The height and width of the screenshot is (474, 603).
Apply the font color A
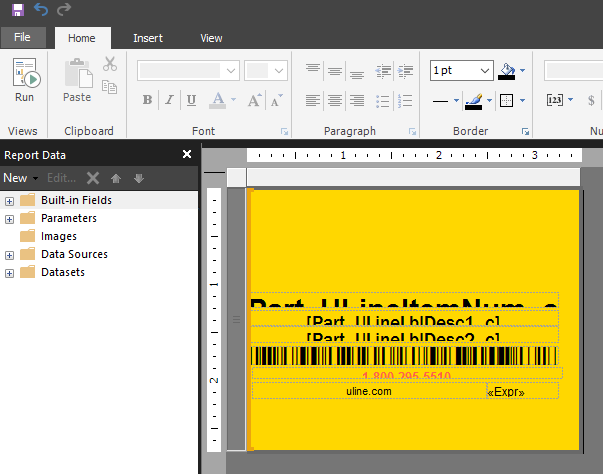(x=218, y=100)
